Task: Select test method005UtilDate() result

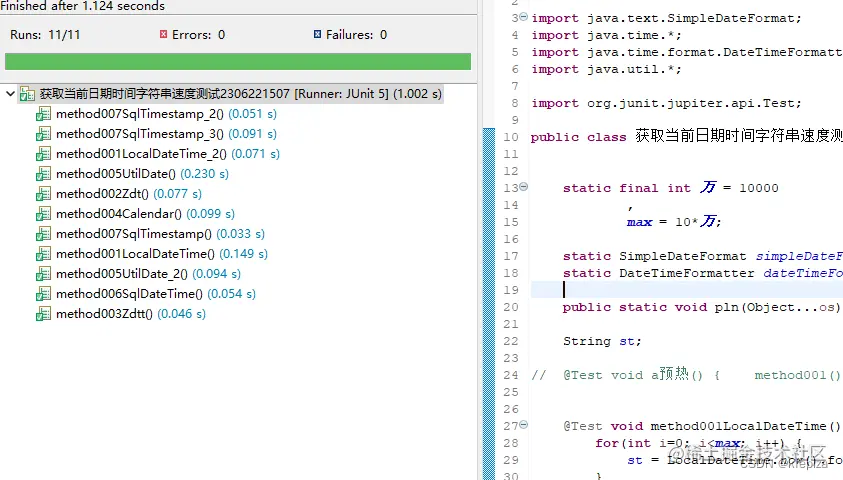Action: 142,174
